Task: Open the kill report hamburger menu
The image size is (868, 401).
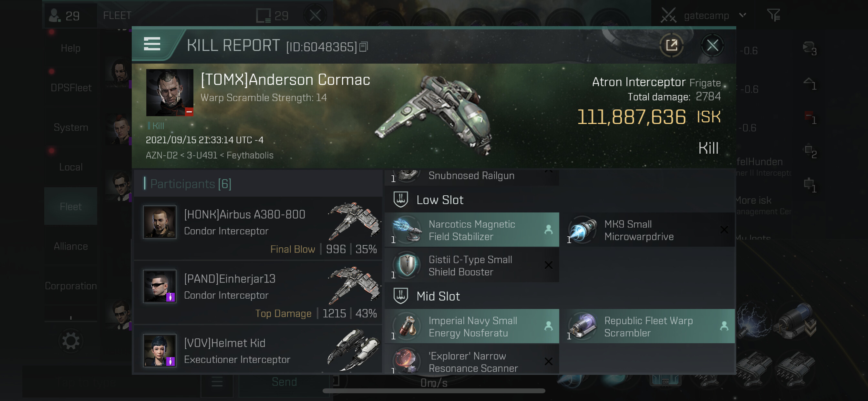Action: (x=152, y=44)
